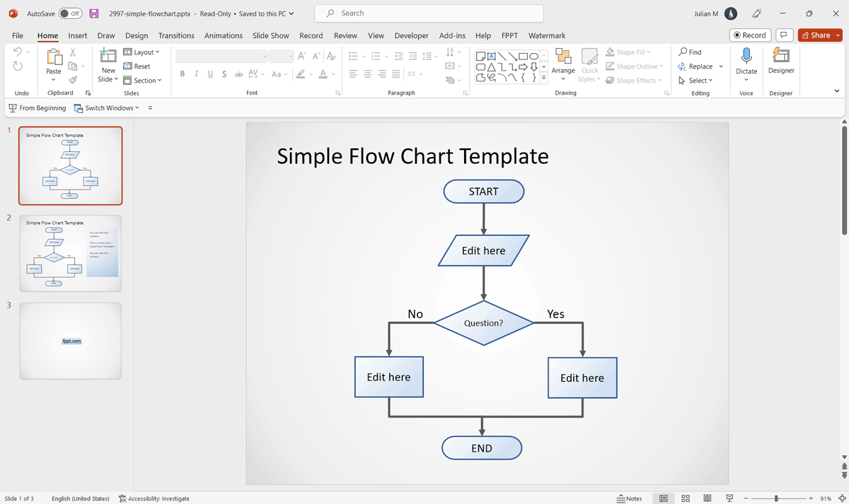Start slideshow with From Beginning
Image resolution: width=849 pixels, height=504 pixels.
point(37,107)
